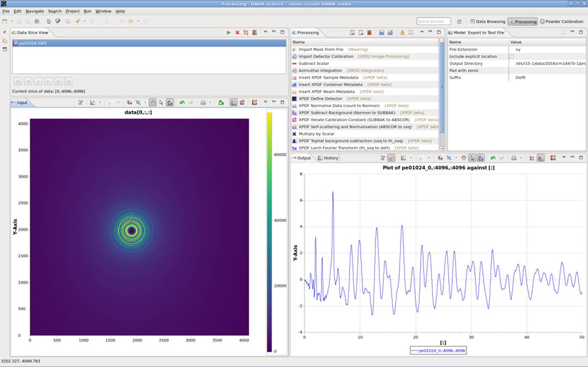This screenshot has width=588, height=367.
Task: Click the wrench configure icon in Input toolbar
Action: tap(80, 102)
